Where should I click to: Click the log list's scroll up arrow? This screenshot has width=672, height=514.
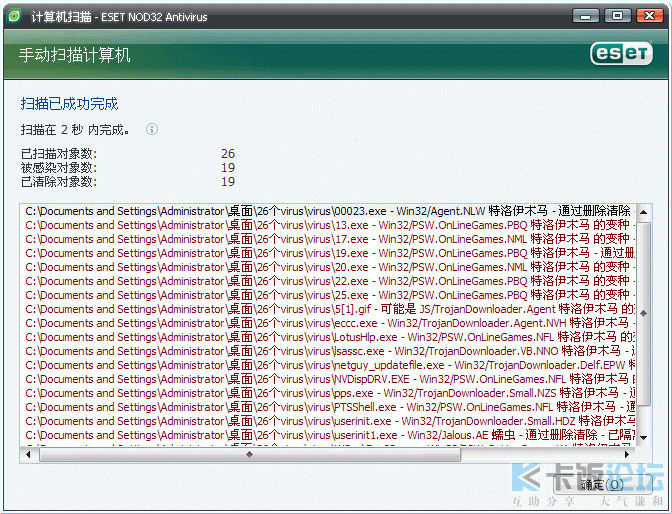[x=643, y=212]
